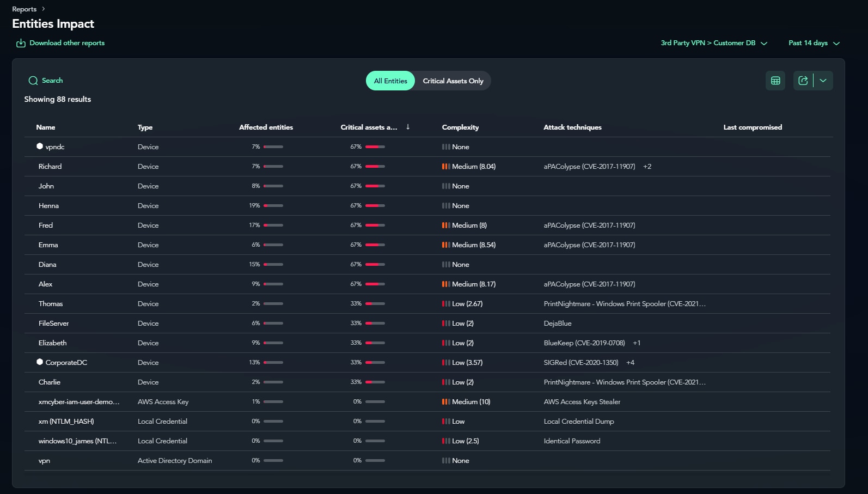
Task: Click the download icon beside other reports
Action: (x=21, y=43)
